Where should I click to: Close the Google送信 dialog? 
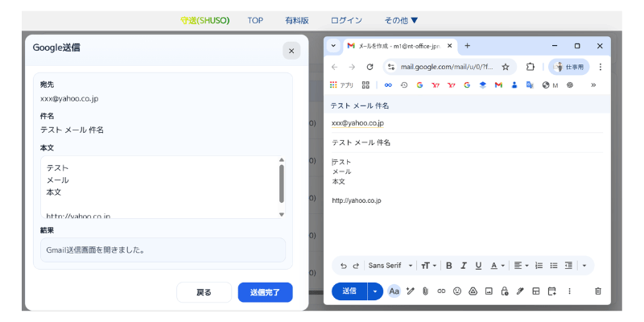[291, 51]
